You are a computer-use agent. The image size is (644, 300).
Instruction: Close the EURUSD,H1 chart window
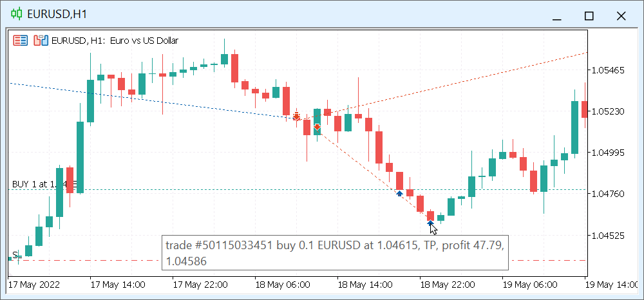[x=621, y=15]
